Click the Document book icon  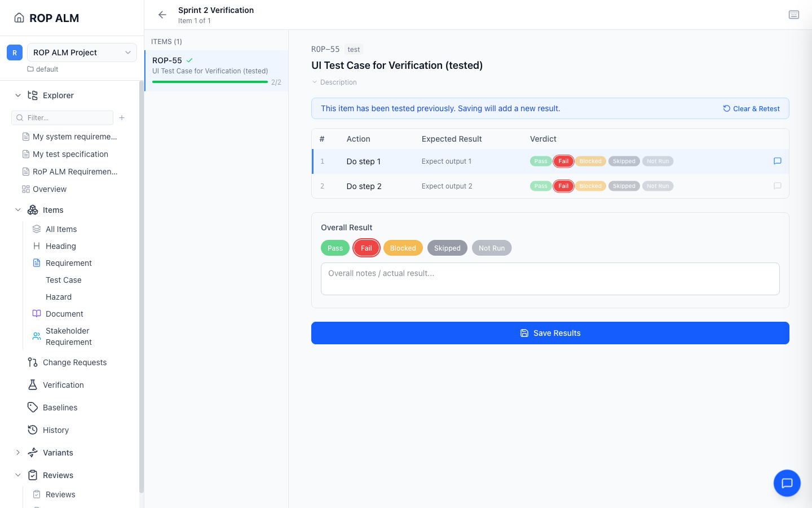pos(37,314)
